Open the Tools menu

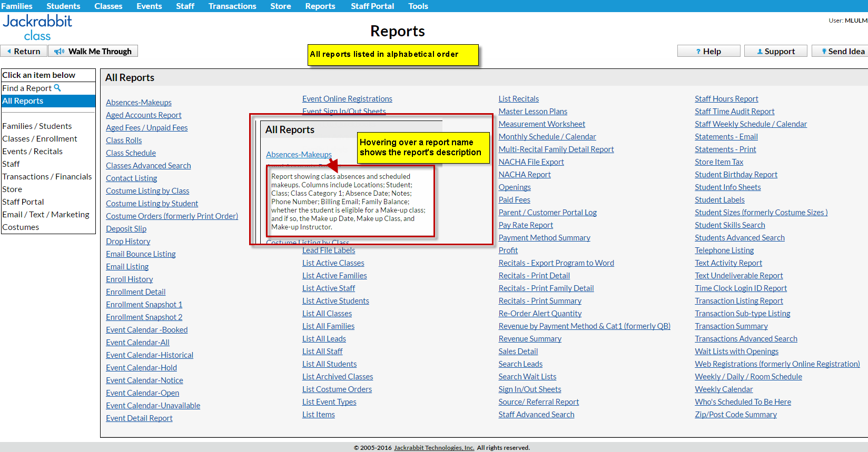pos(418,6)
